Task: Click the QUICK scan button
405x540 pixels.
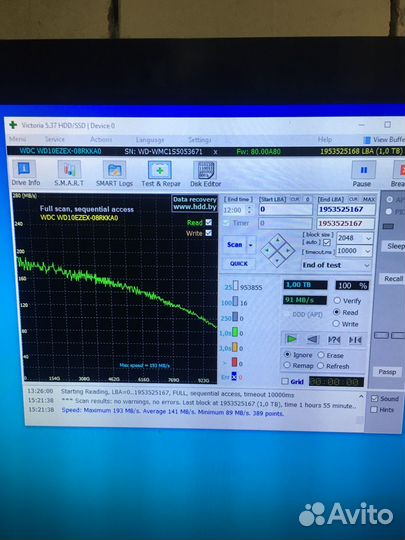Action: tap(239, 263)
